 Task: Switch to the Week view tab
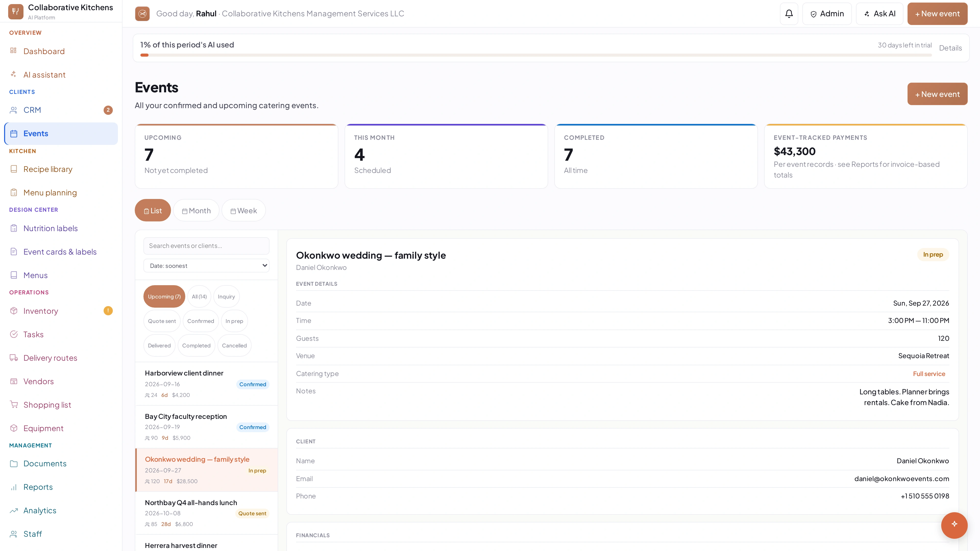click(x=243, y=210)
